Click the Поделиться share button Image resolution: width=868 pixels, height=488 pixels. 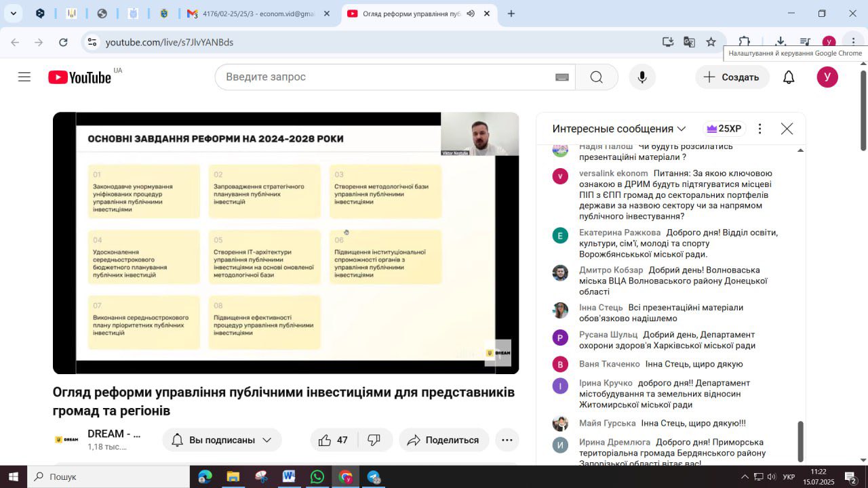443,440
